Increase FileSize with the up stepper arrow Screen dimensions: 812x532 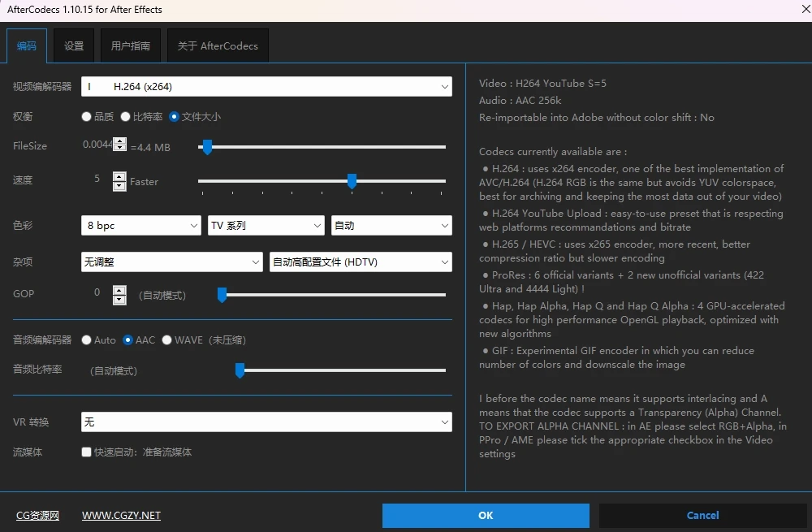pyautogui.click(x=119, y=141)
